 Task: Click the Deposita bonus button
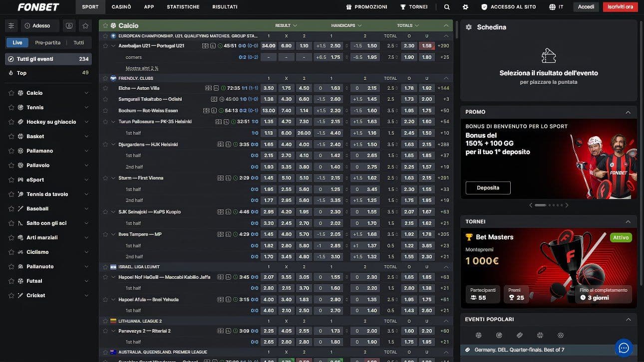pyautogui.click(x=487, y=188)
